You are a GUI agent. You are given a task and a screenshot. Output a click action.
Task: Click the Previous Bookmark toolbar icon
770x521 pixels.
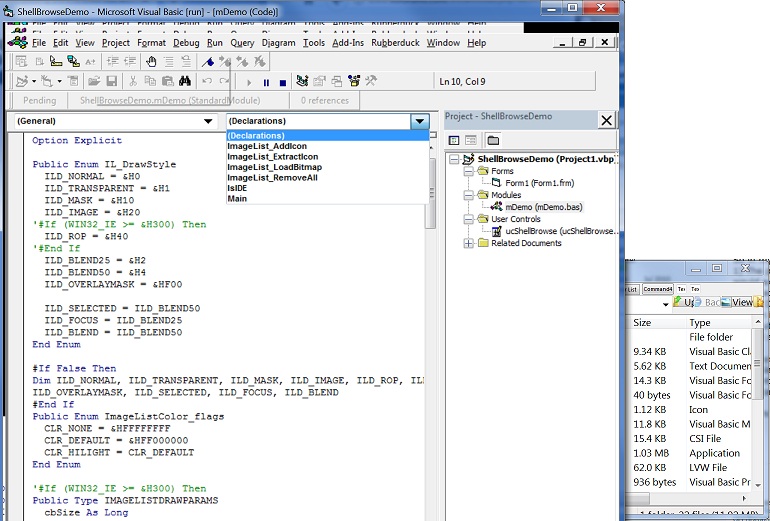pos(242,62)
